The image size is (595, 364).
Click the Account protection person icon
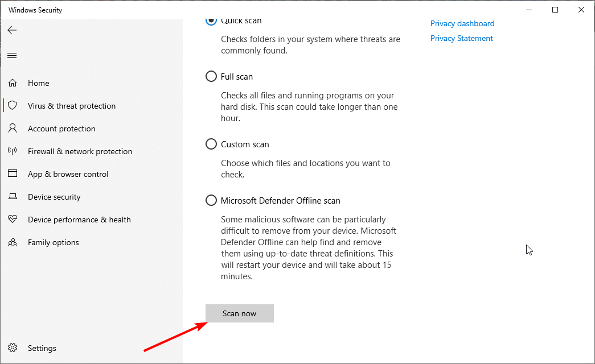(x=13, y=128)
